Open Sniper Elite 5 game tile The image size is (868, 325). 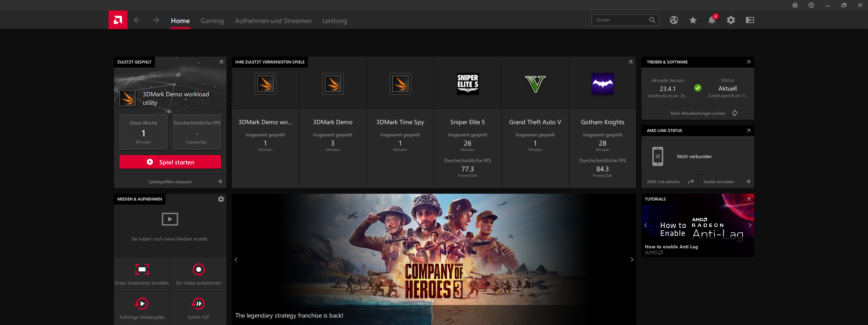[468, 122]
